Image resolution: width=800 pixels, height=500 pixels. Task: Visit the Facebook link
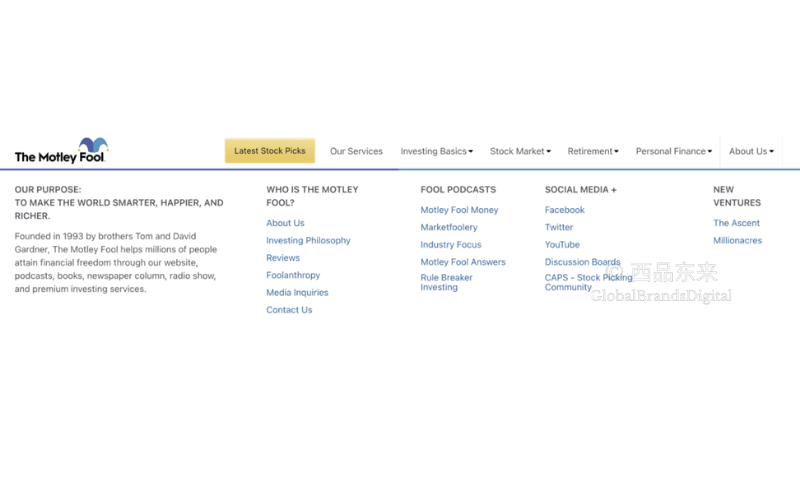pos(564,210)
